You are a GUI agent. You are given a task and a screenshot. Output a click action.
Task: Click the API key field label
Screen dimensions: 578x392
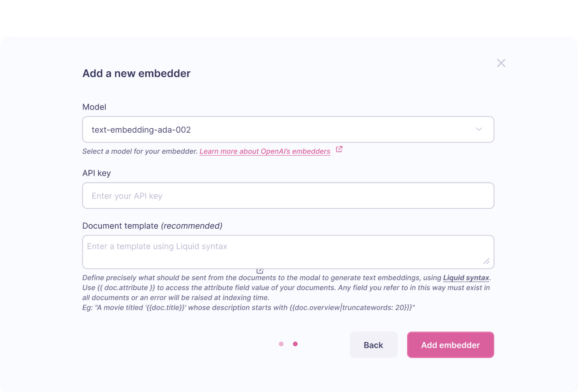(x=96, y=173)
